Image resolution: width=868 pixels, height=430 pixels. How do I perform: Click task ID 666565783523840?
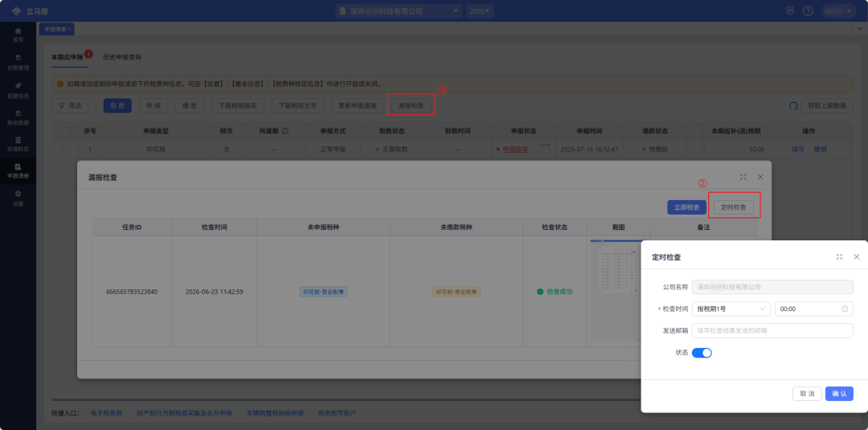132,291
